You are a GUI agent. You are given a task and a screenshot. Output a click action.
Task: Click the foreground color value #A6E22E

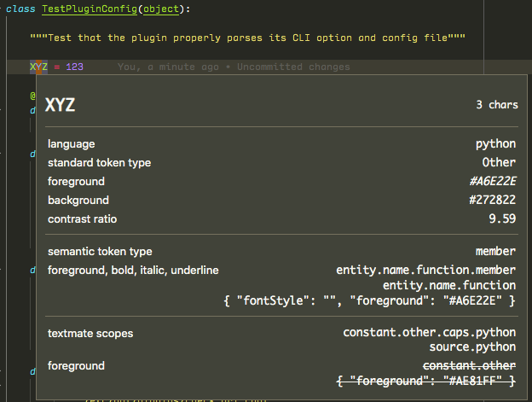493,181
